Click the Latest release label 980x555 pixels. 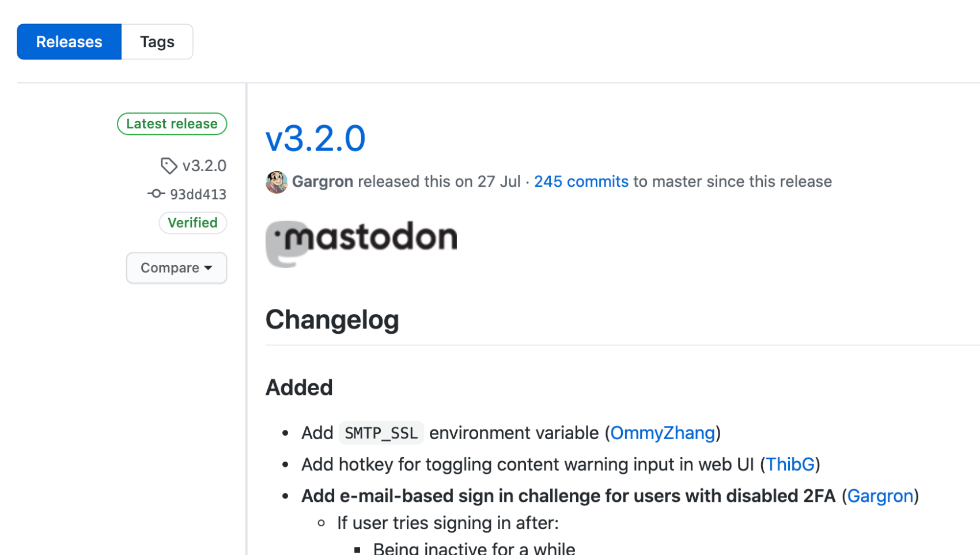tap(172, 124)
